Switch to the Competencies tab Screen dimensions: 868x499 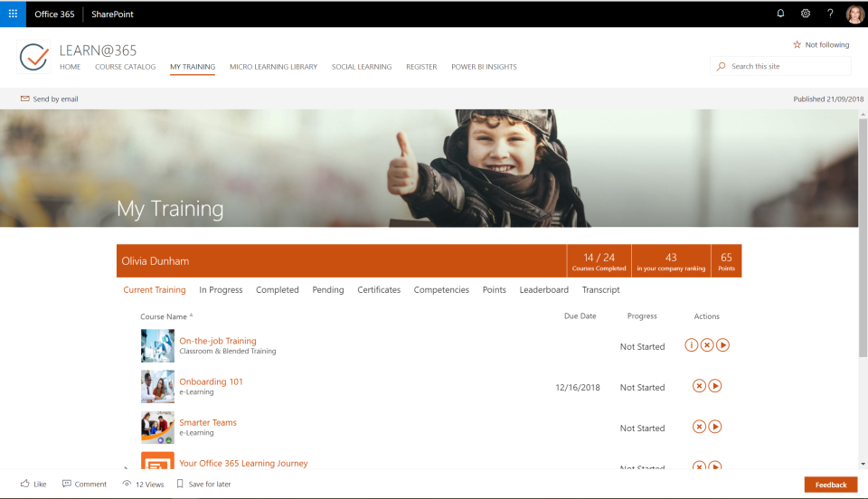(441, 290)
